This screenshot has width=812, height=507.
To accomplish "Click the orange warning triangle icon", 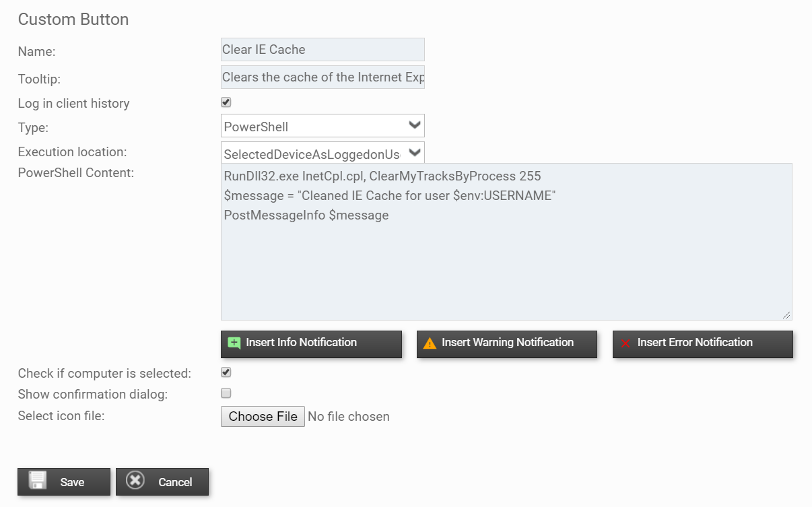I will pos(430,343).
